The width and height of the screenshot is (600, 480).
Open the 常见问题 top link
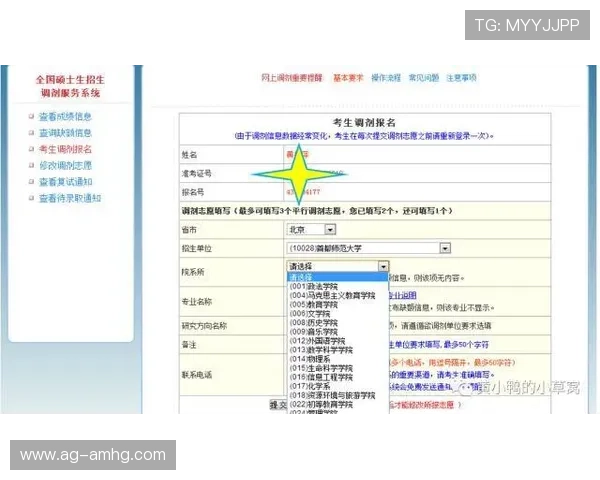point(424,78)
